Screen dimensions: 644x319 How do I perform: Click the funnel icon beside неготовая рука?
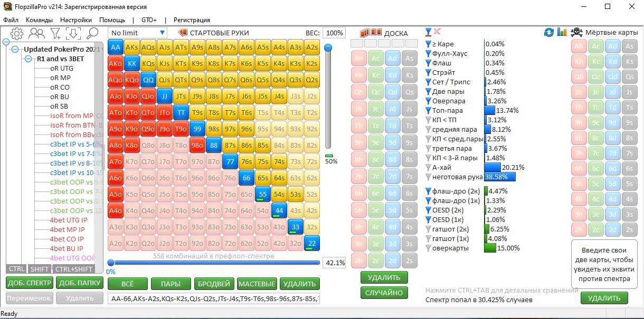[x=429, y=177]
